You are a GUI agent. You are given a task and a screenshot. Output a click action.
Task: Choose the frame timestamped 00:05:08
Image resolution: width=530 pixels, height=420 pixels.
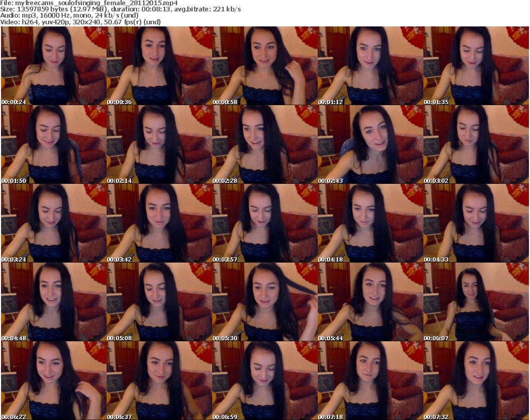click(x=159, y=301)
